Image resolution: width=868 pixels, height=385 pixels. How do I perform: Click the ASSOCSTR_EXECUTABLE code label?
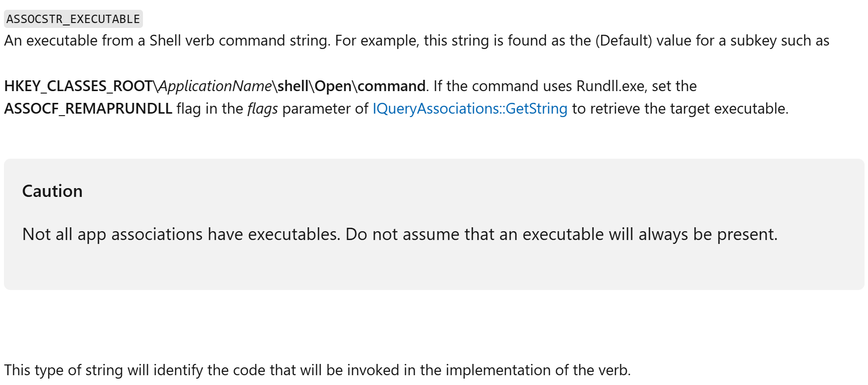73,19
